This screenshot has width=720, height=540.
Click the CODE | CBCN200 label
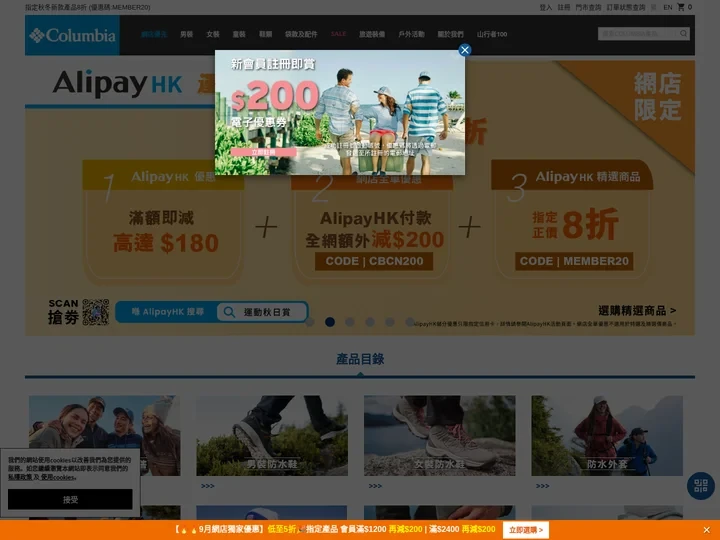(x=374, y=261)
